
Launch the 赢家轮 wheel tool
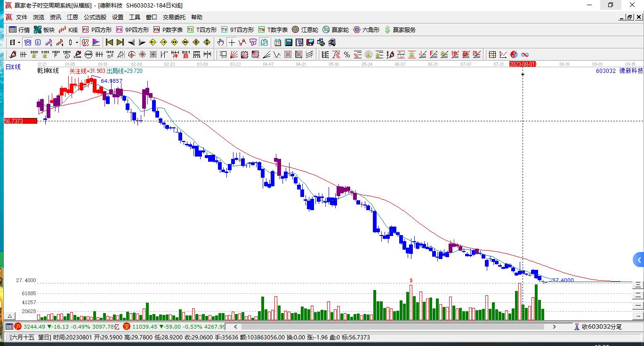click(336, 30)
